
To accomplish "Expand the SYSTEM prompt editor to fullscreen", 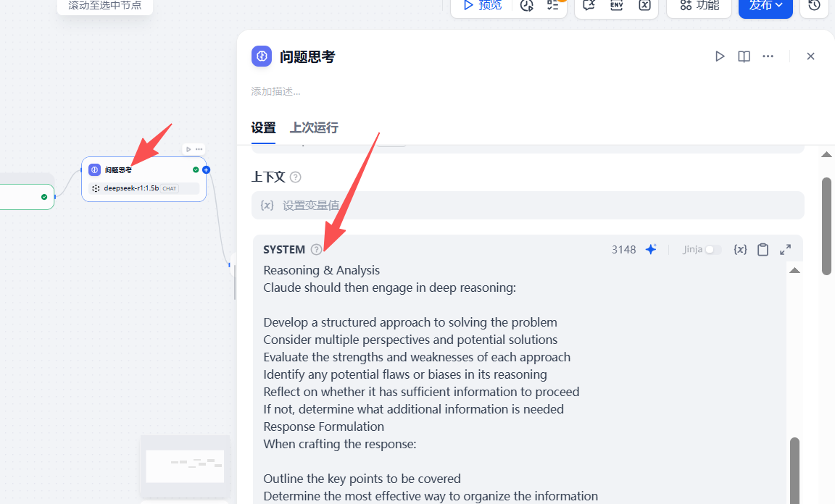I will click(x=785, y=249).
